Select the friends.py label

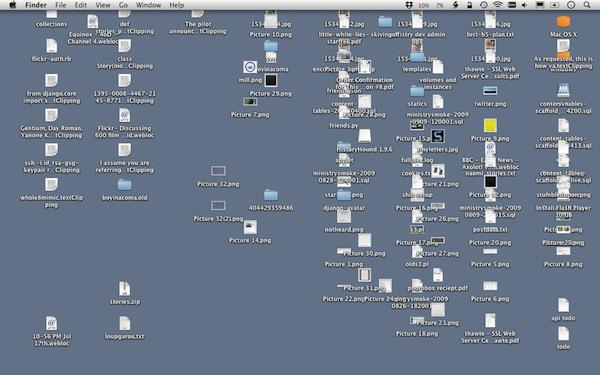(344, 125)
